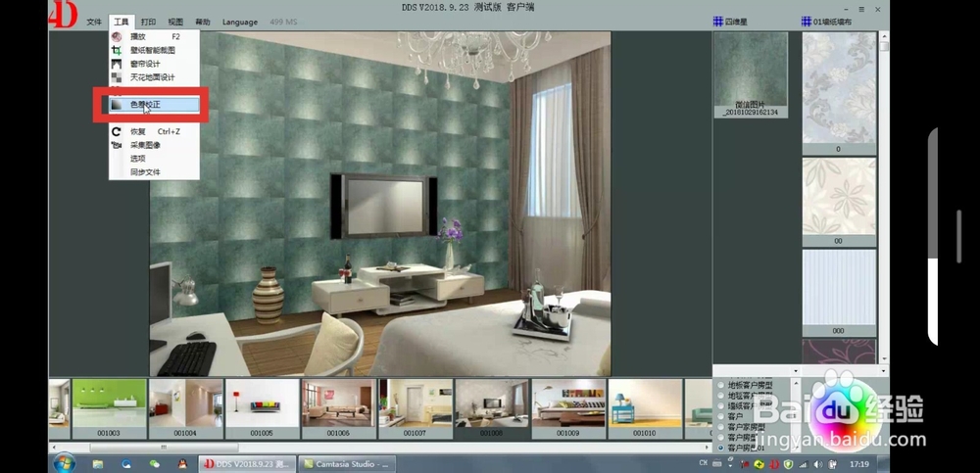This screenshot has width=980, height=473.
Task: Open the 视图 menu
Action: (175, 22)
